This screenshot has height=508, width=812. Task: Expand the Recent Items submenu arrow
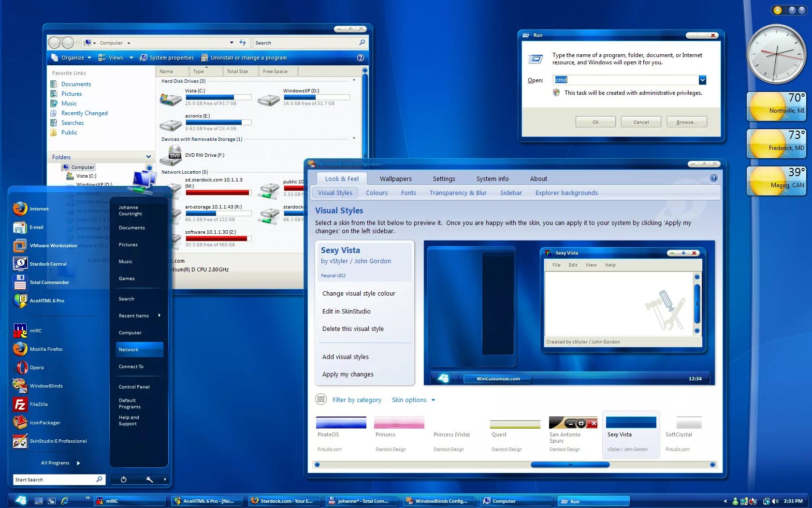coord(159,315)
